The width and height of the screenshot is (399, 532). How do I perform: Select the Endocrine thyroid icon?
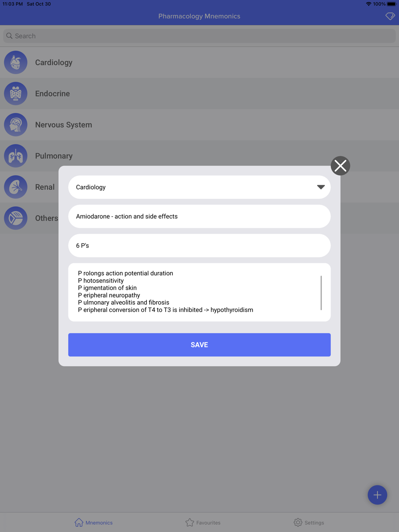pos(16,94)
